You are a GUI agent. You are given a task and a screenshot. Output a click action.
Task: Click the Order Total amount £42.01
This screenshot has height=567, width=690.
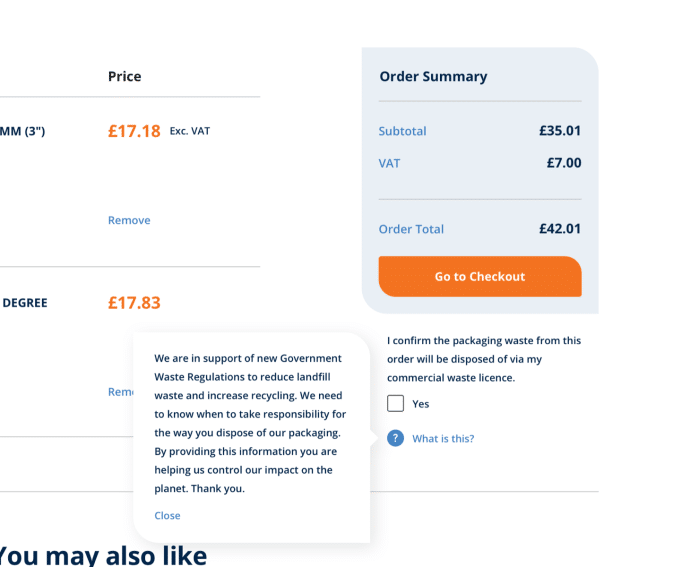pyautogui.click(x=560, y=229)
